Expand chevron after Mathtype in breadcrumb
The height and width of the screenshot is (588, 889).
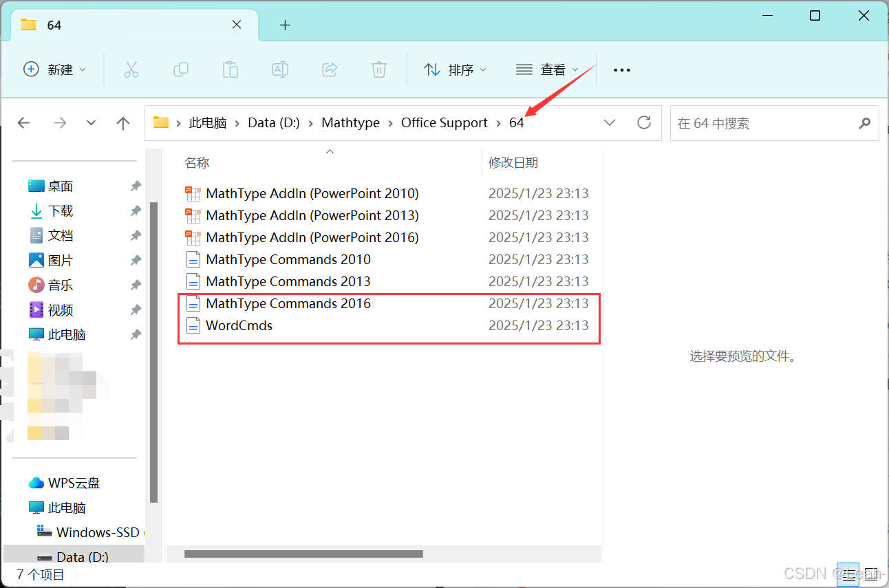391,123
